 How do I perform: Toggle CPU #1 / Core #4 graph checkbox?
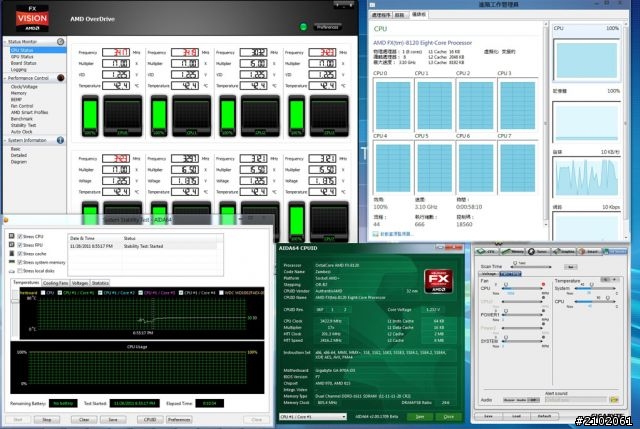[181, 293]
